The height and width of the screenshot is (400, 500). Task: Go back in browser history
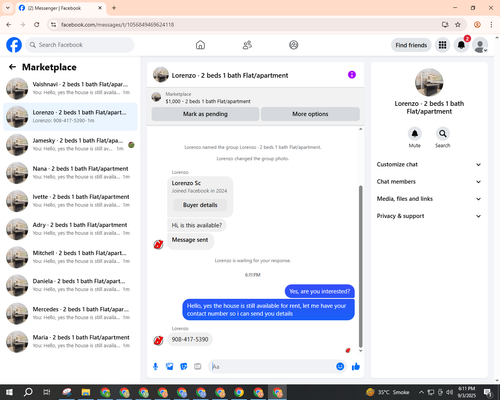click(x=9, y=25)
